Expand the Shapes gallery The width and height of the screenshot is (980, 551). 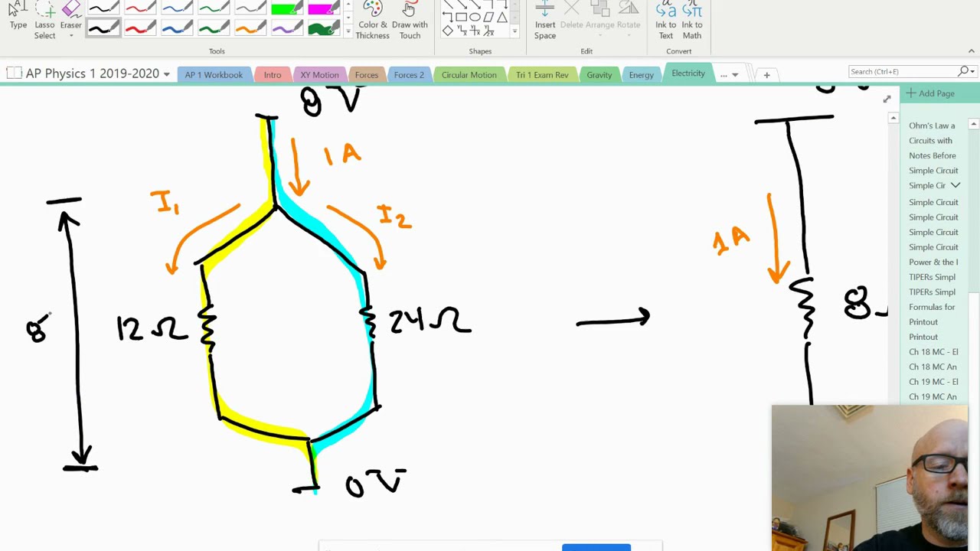coord(515,32)
